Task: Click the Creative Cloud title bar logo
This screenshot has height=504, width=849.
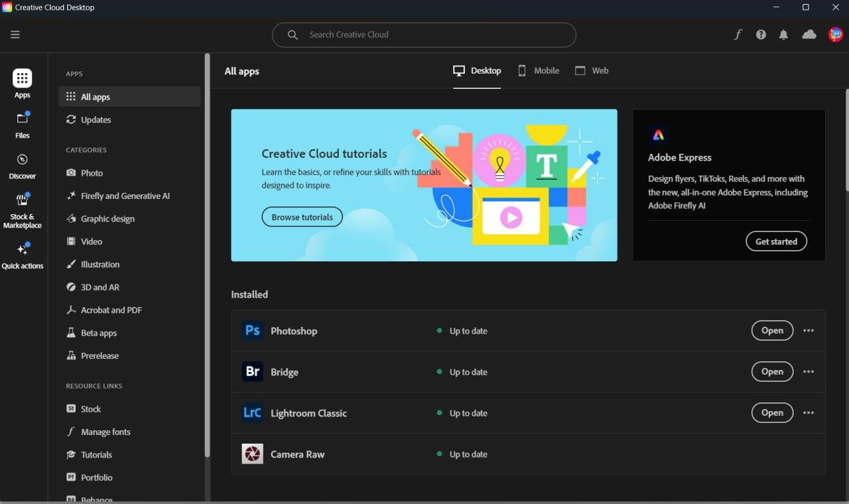Action: [7, 7]
